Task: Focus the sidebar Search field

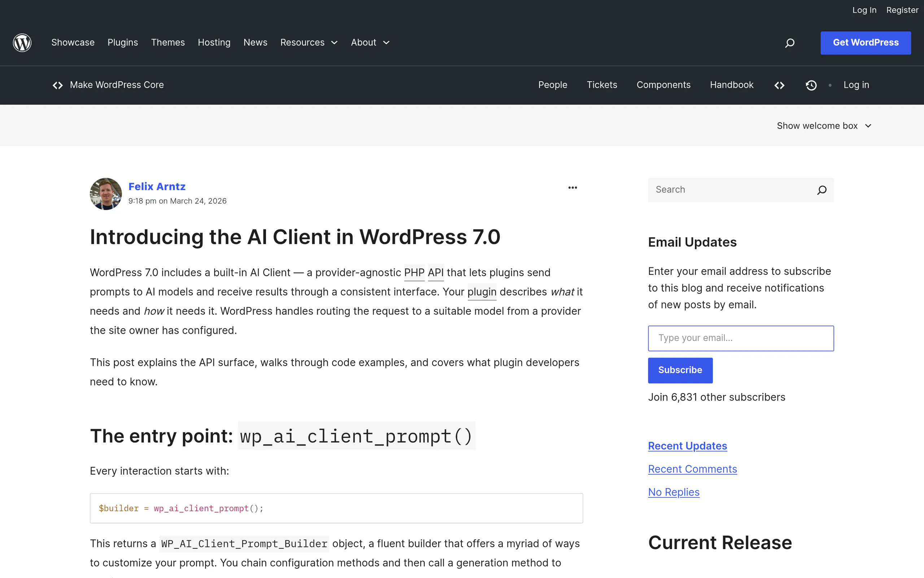Action: pyautogui.click(x=733, y=190)
